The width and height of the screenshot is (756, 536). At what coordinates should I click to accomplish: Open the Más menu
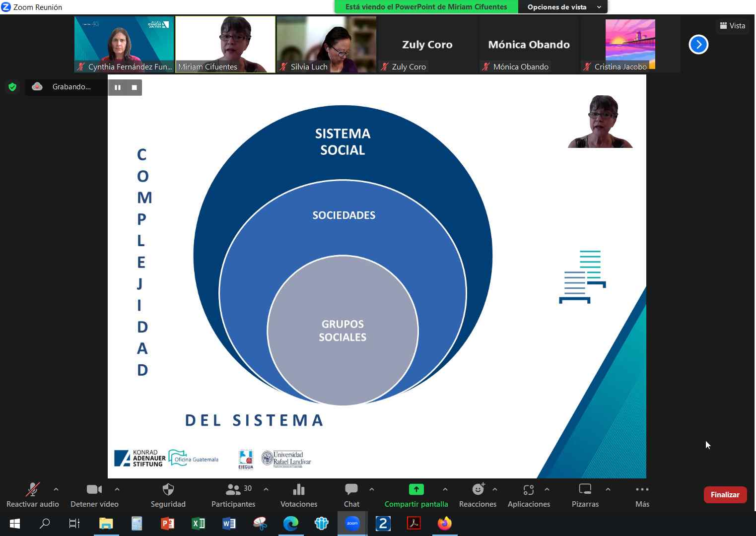coord(642,490)
